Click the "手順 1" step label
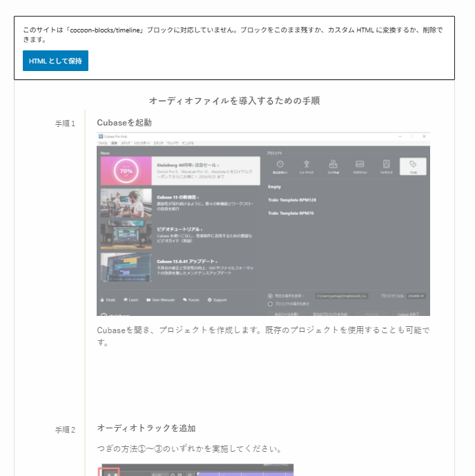This screenshot has height=476, width=475. (65, 123)
